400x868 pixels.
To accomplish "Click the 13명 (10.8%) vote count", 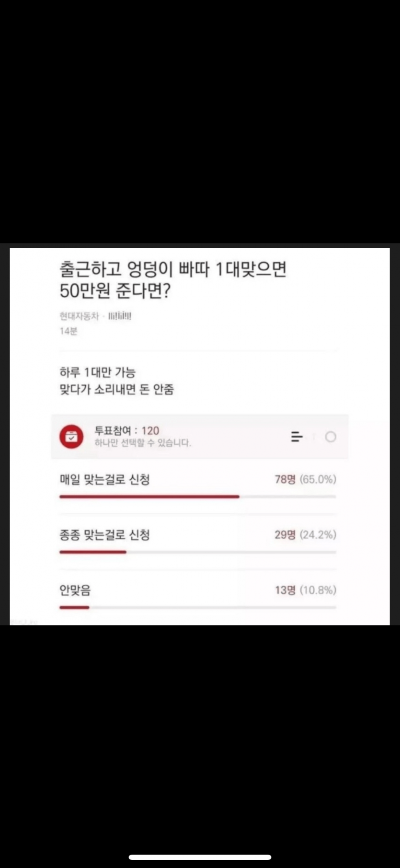I will (x=305, y=590).
